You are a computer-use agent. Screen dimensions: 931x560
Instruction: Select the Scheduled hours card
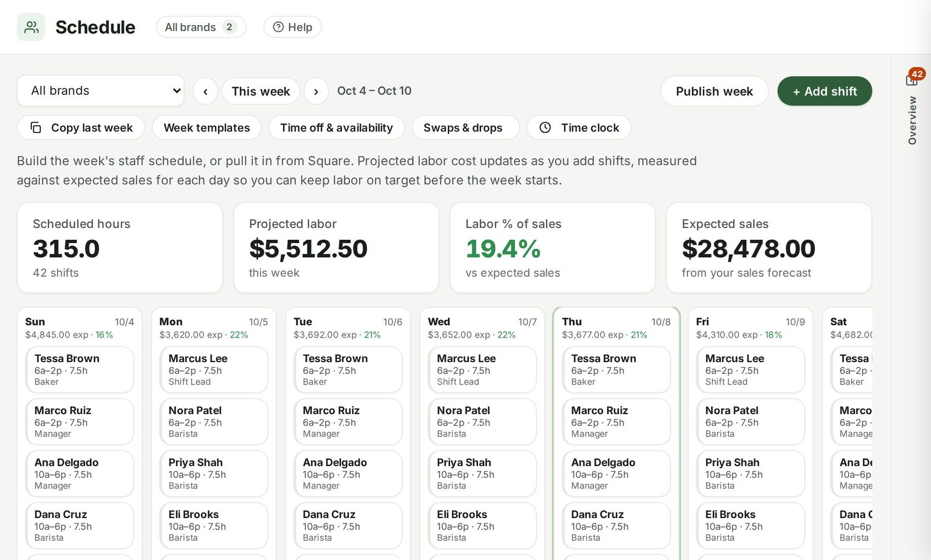coord(120,248)
